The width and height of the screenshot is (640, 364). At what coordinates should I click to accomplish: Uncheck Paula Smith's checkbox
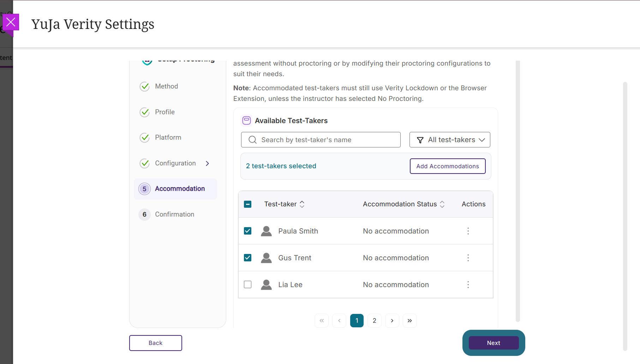[x=248, y=231]
